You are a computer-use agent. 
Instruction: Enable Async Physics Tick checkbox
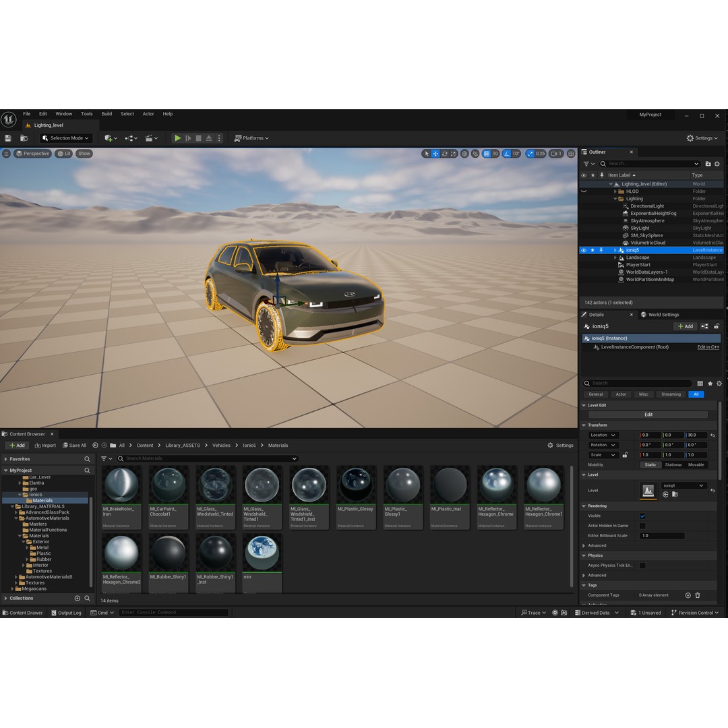(x=642, y=566)
